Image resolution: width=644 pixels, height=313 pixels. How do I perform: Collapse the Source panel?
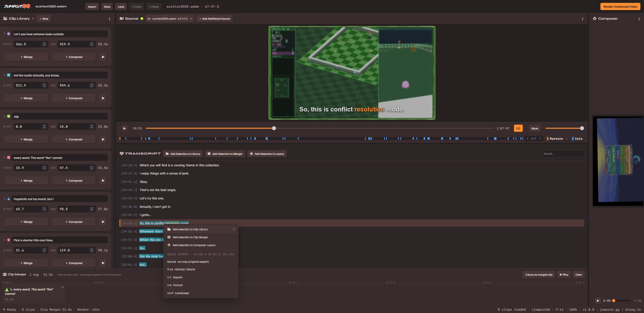(x=582, y=19)
